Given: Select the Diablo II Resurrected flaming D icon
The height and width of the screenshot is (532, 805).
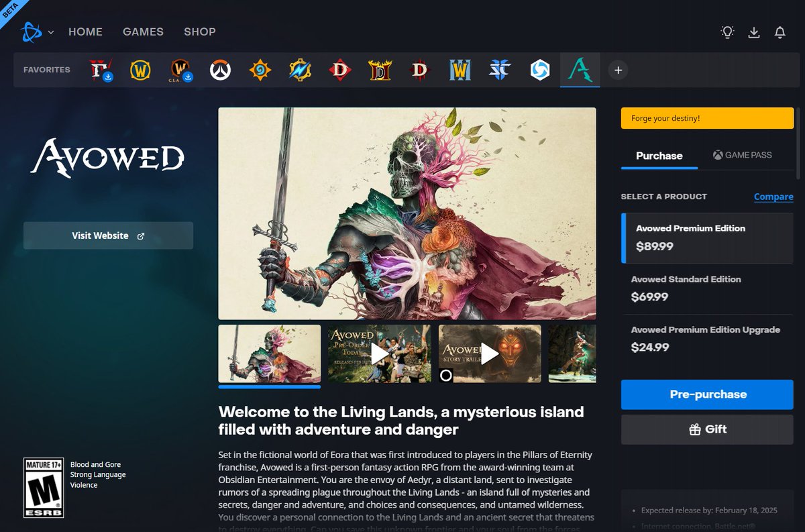Looking at the screenshot, I should [380, 70].
